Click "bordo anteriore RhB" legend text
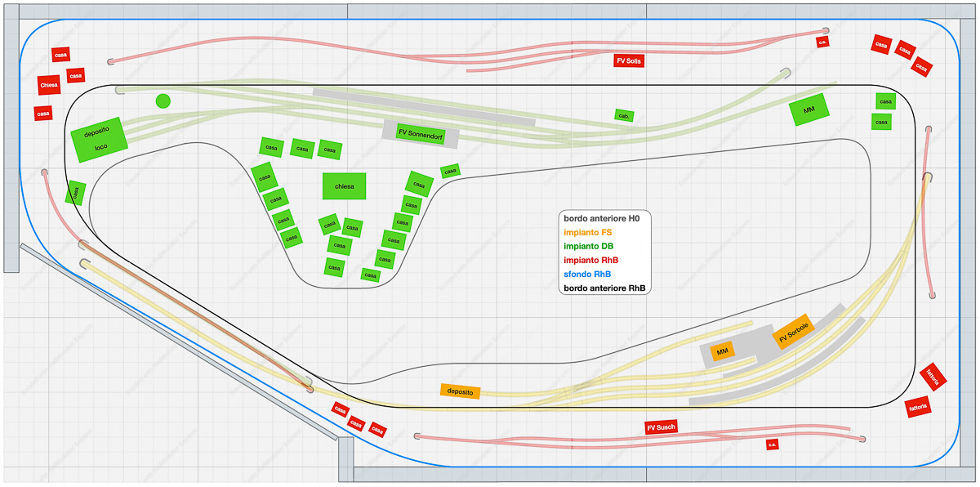Viewport: 980px width, 487px height. 604,288
